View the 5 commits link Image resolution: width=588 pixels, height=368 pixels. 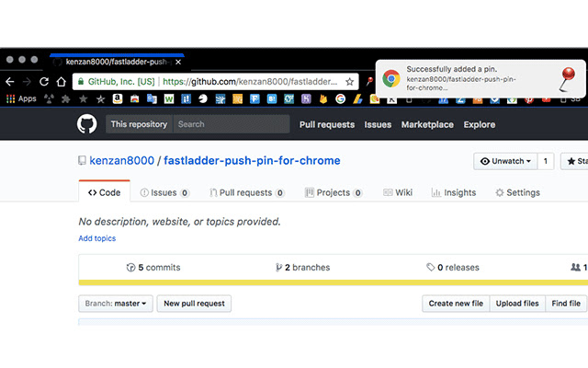tap(153, 268)
